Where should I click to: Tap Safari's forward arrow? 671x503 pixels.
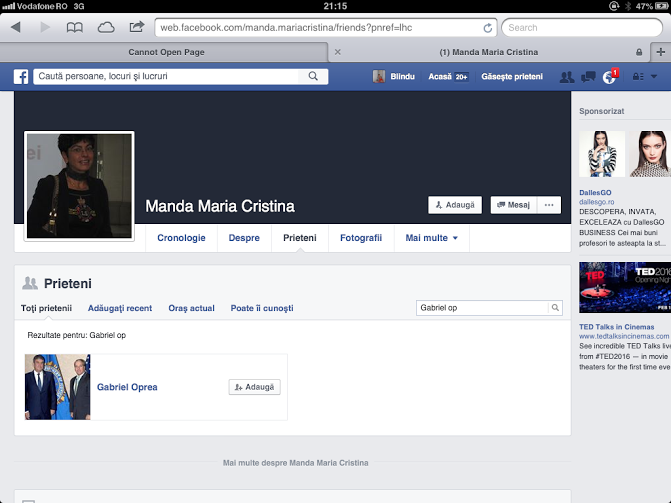coord(45,27)
